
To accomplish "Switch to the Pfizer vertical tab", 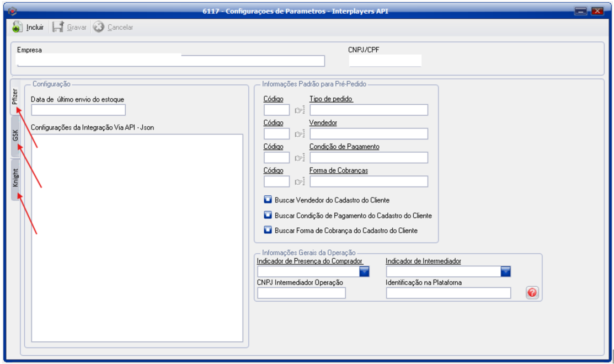I will (15, 97).
